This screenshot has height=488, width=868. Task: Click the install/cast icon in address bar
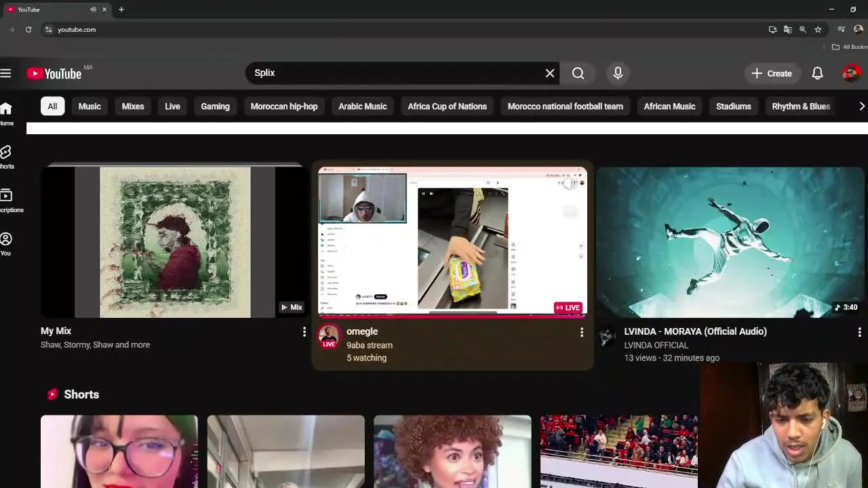[x=772, y=30]
